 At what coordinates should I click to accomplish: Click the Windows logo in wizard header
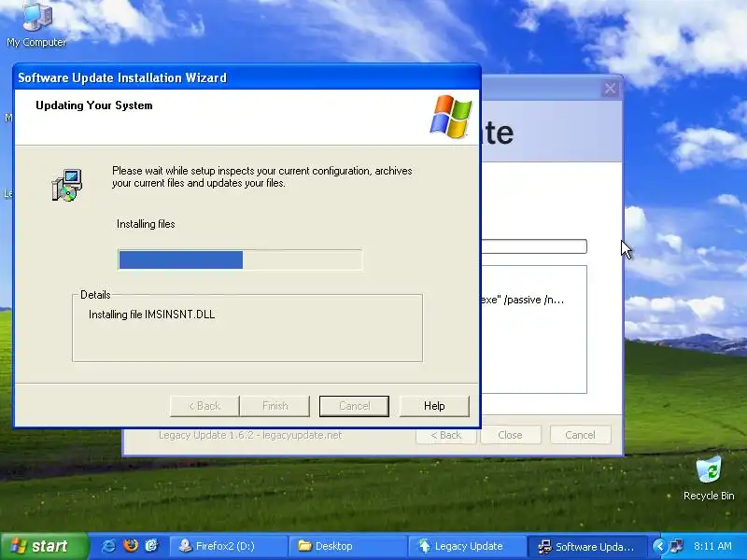coord(451,116)
